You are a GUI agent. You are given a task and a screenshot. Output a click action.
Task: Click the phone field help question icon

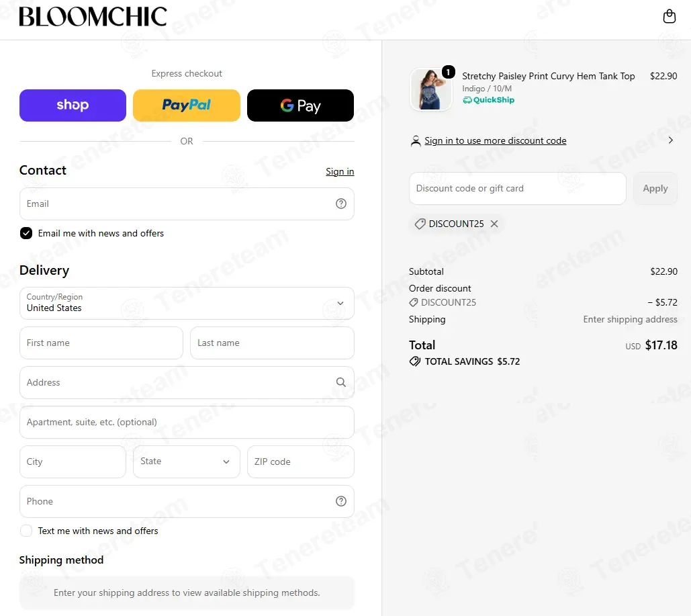pos(340,501)
